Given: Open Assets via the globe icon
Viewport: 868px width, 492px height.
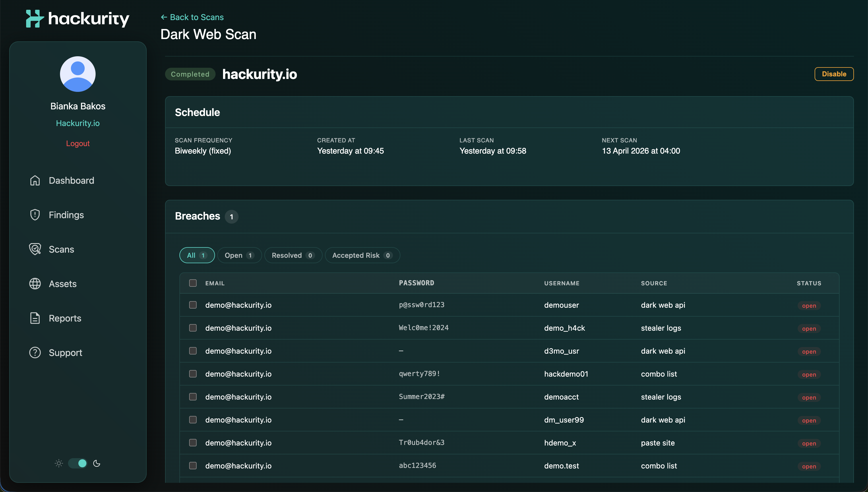Looking at the screenshot, I should click(35, 284).
